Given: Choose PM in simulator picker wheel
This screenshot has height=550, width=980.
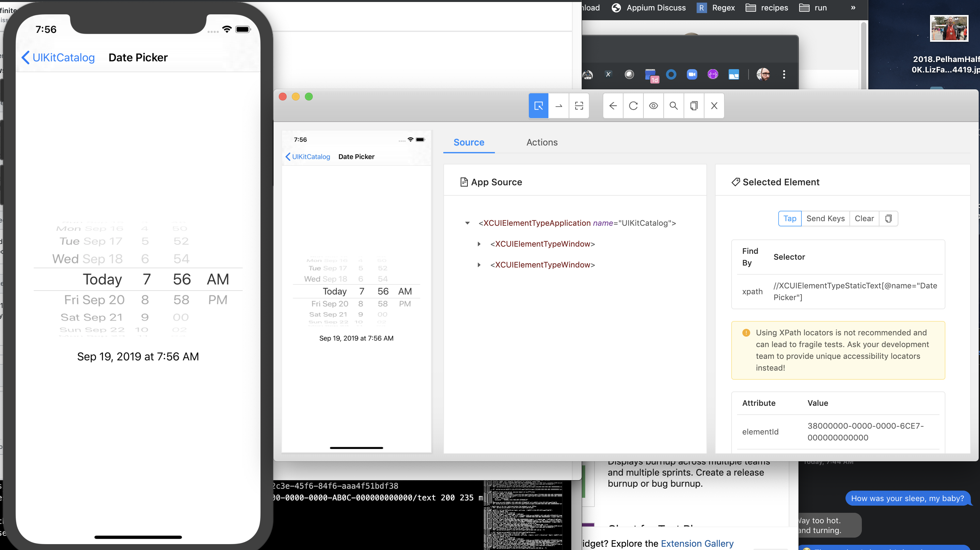Looking at the screenshot, I should pos(218,300).
